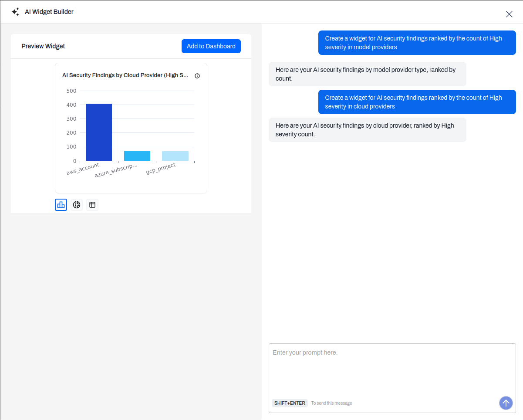Select reply 'findings by model provider type'
Viewport: 523px width, 420px height.
tap(368, 74)
